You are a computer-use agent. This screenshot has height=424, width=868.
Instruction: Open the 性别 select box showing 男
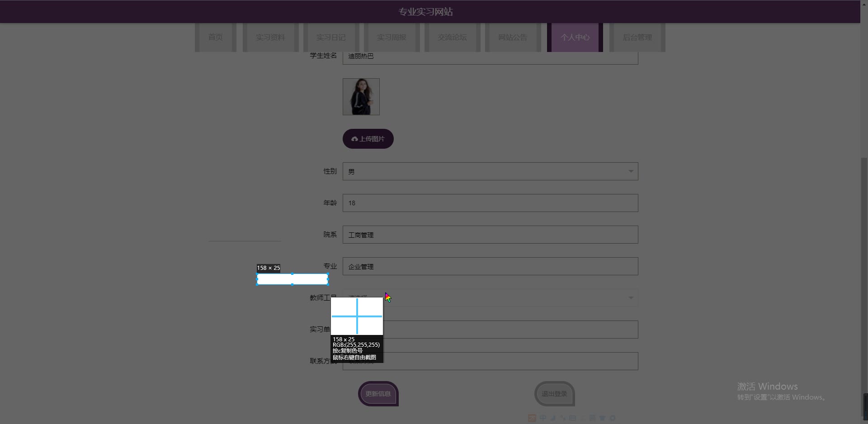(491, 171)
